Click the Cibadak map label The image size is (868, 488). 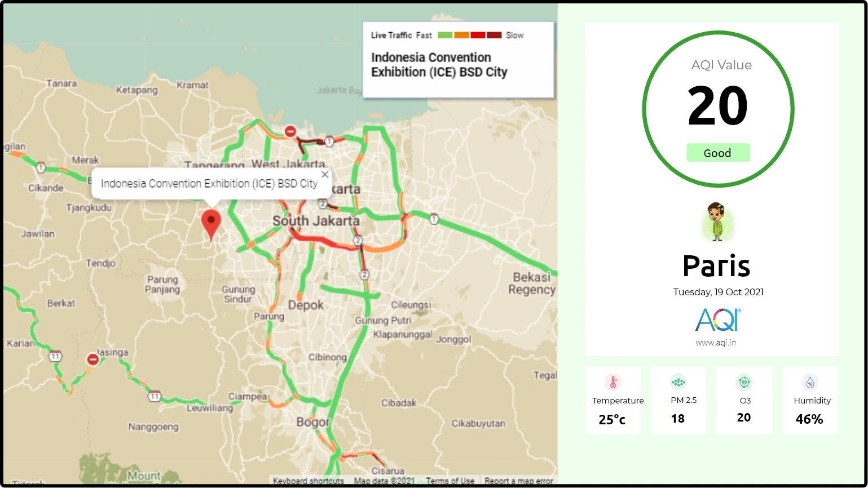[x=399, y=403]
